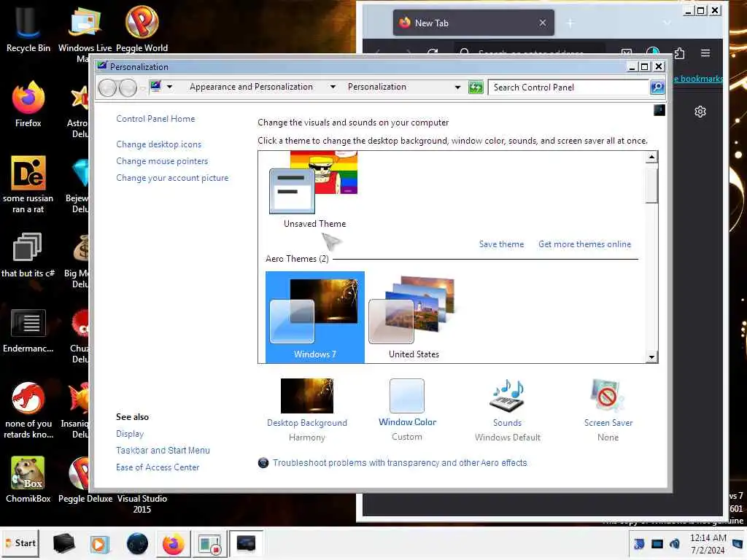747x560 pixels.
Task: Click the Save theme link
Action: (x=501, y=244)
